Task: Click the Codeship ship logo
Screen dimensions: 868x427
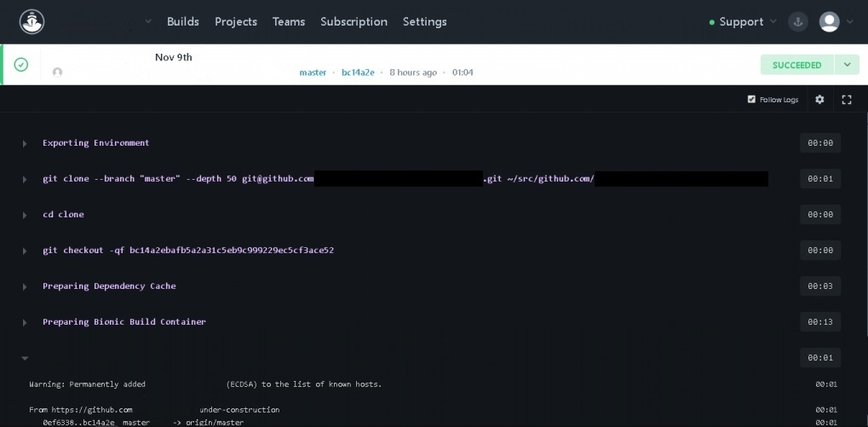Action: (32, 21)
